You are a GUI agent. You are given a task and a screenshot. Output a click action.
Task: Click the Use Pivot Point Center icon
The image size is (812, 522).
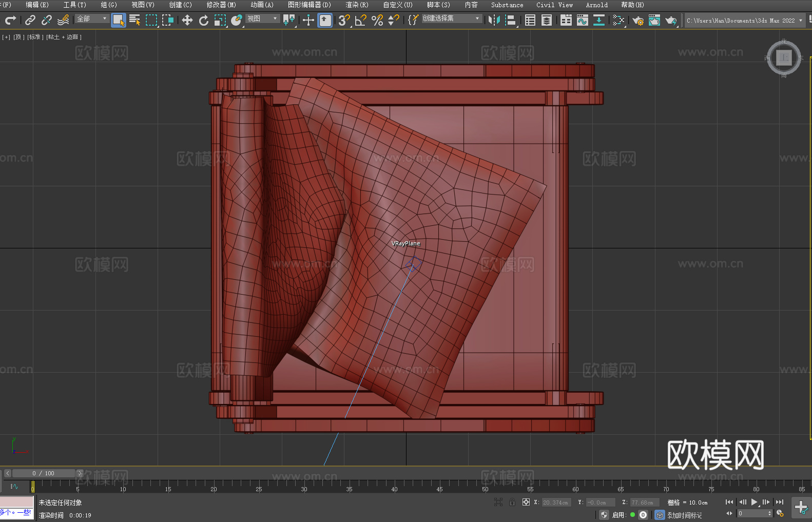[x=289, y=20]
